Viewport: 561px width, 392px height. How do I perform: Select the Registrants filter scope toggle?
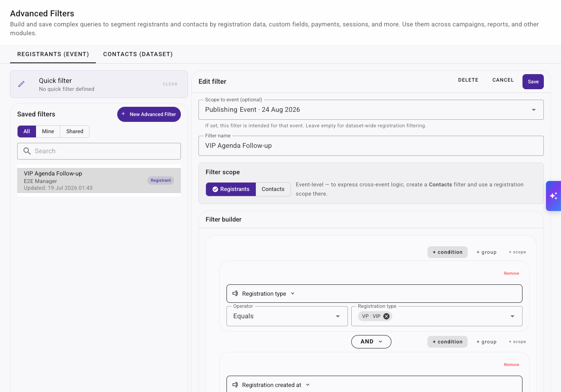tap(231, 189)
